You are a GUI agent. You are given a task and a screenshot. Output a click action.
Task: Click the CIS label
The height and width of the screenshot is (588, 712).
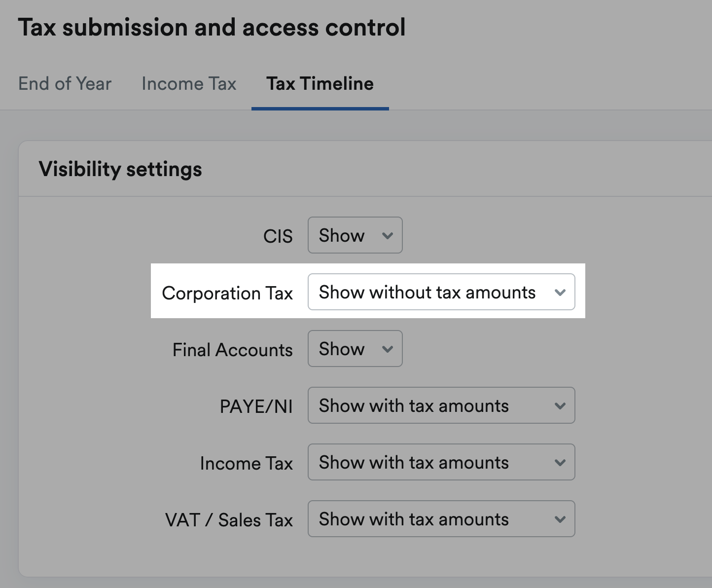278,236
